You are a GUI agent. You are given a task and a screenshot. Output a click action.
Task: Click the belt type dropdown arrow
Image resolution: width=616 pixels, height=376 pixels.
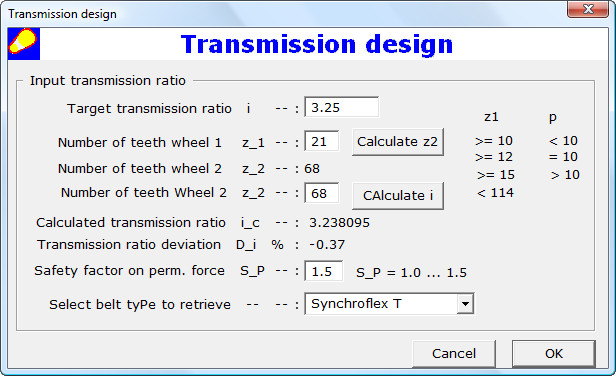coord(465,304)
